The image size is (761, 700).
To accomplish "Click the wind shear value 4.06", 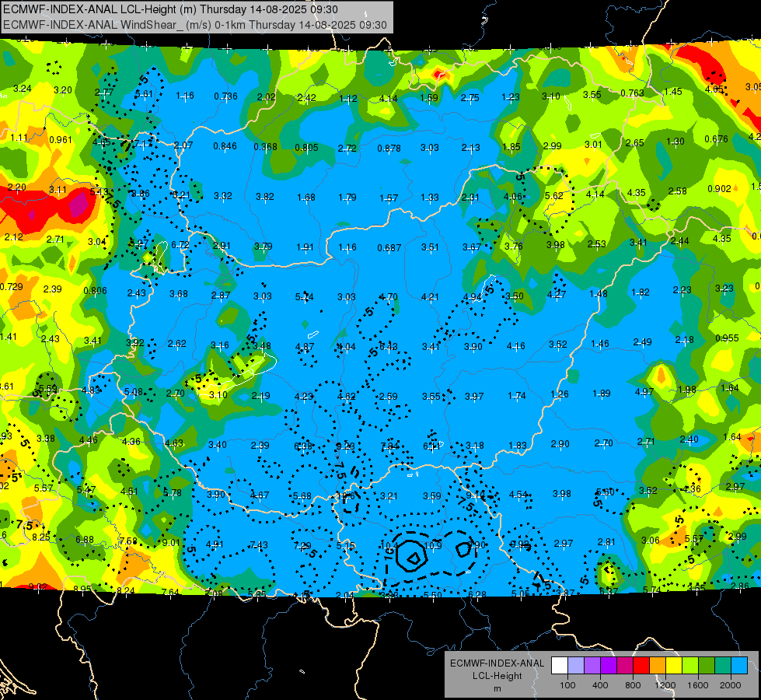I will click(512, 197).
